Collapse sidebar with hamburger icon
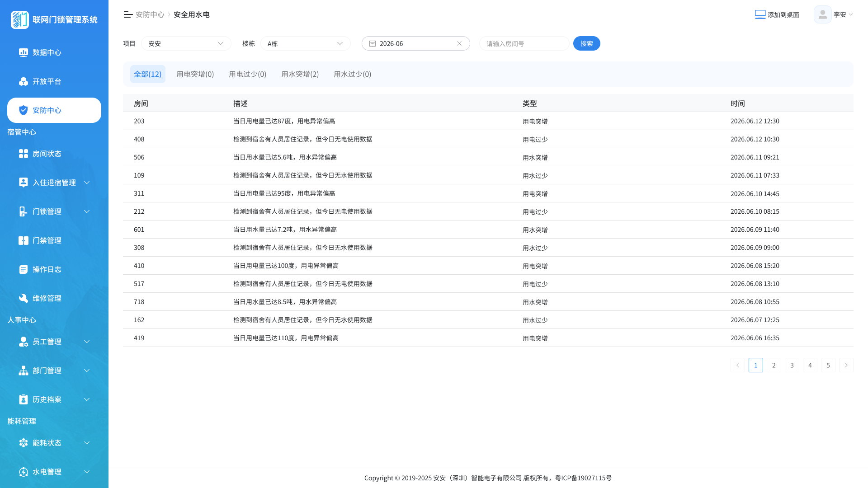This screenshot has height=488, width=868. click(x=128, y=14)
